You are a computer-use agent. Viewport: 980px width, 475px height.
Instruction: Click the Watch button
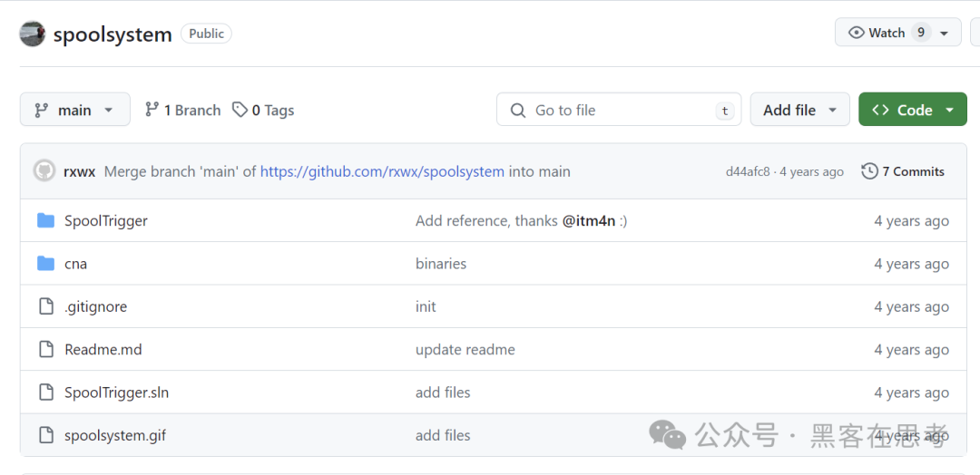[898, 33]
